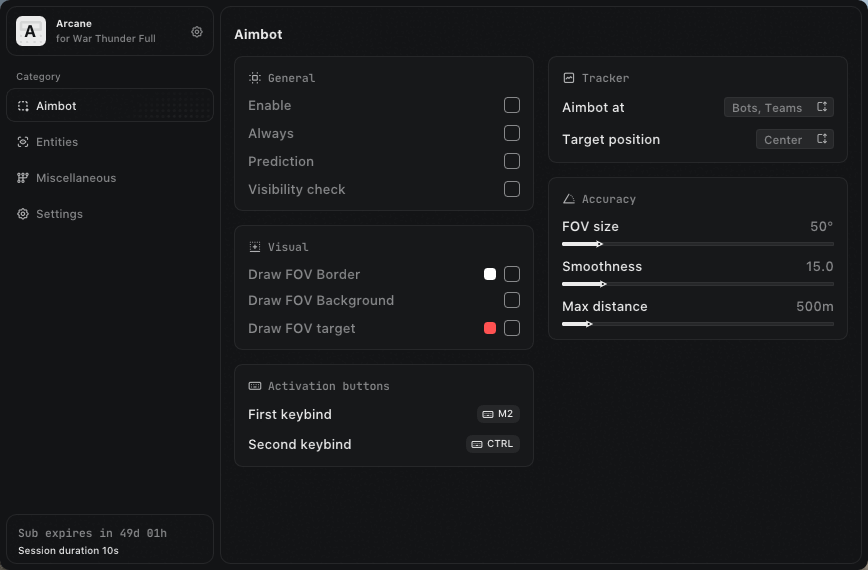This screenshot has height=570, width=868.
Task: Click the Smoothness slider handle
Action: click(602, 284)
